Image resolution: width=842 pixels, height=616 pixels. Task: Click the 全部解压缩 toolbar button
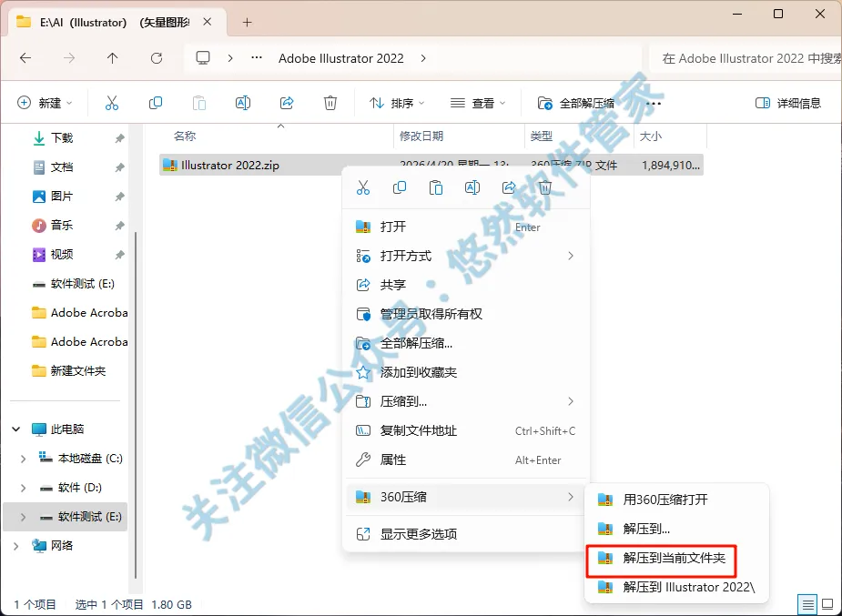pyautogui.click(x=576, y=103)
